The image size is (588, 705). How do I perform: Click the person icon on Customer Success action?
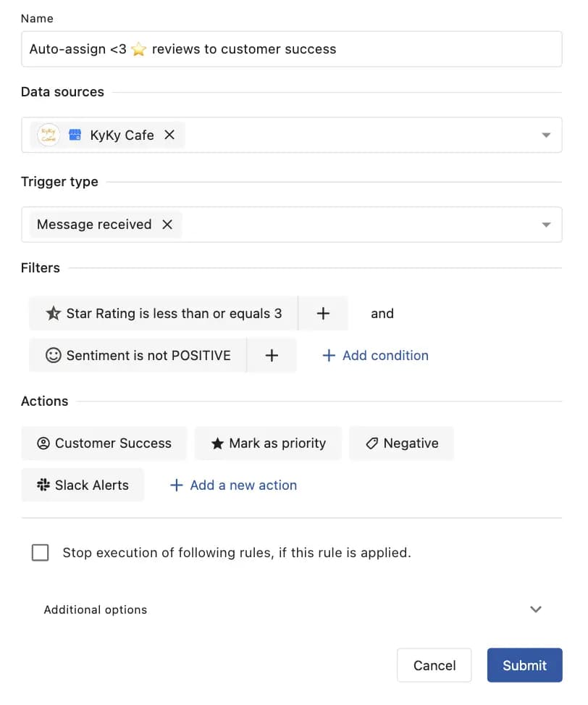pyautogui.click(x=42, y=443)
